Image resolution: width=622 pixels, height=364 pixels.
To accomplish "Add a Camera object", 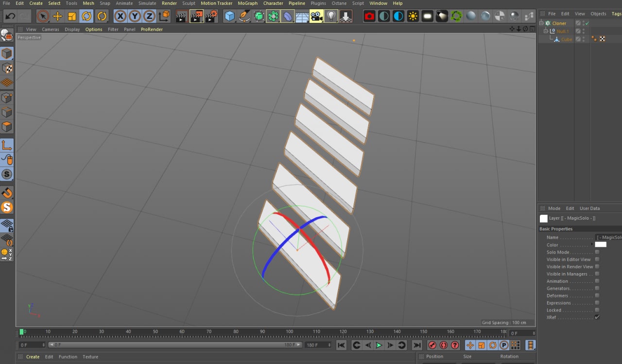I will click(316, 16).
